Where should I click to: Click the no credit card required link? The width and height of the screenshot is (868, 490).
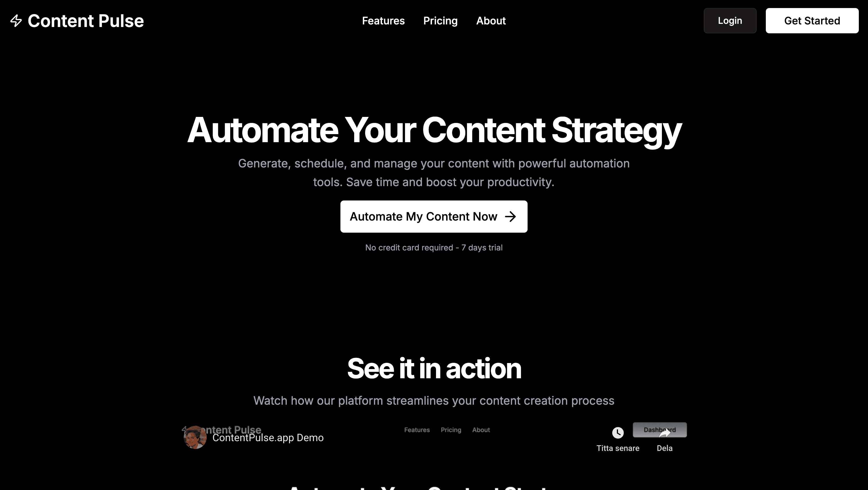tap(433, 247)
